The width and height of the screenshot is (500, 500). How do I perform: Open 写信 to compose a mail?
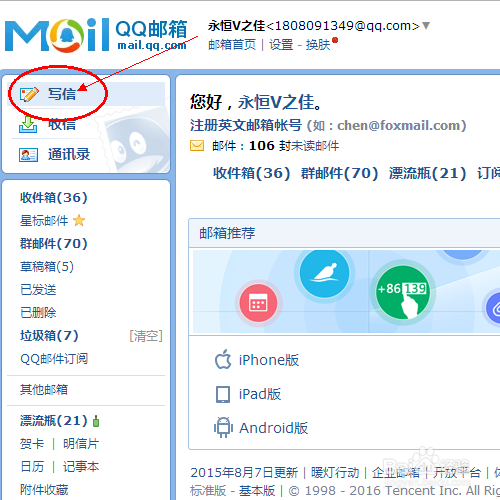point(62,94)
